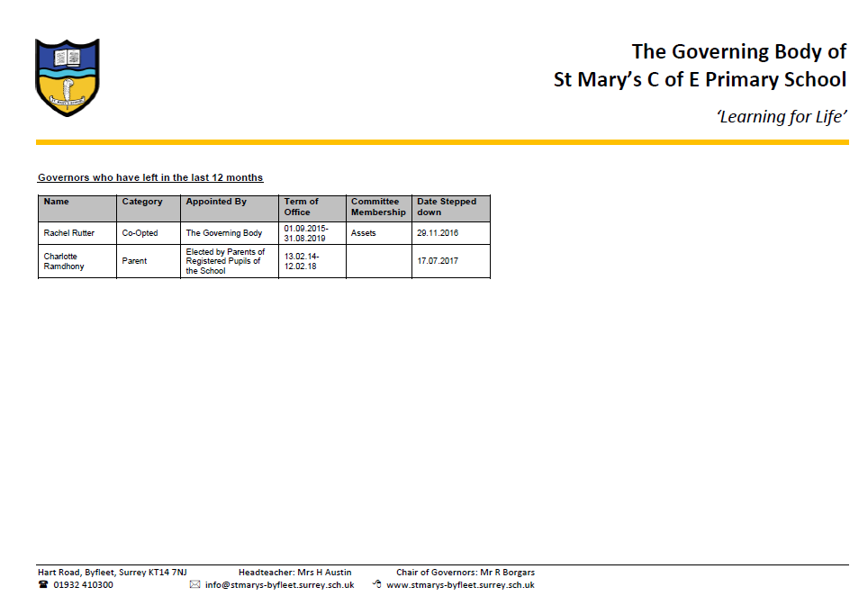Click the date '29.11.2016'

tap(438, 233)
